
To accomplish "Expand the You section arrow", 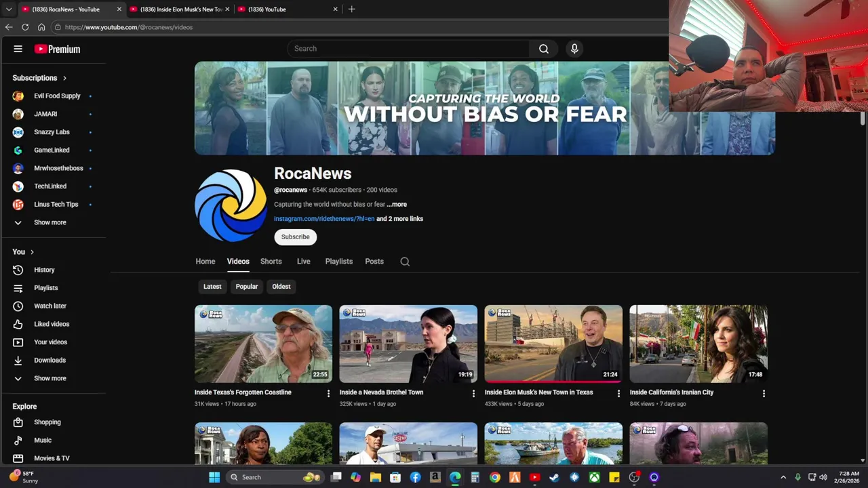I will (x=32, y=252).
